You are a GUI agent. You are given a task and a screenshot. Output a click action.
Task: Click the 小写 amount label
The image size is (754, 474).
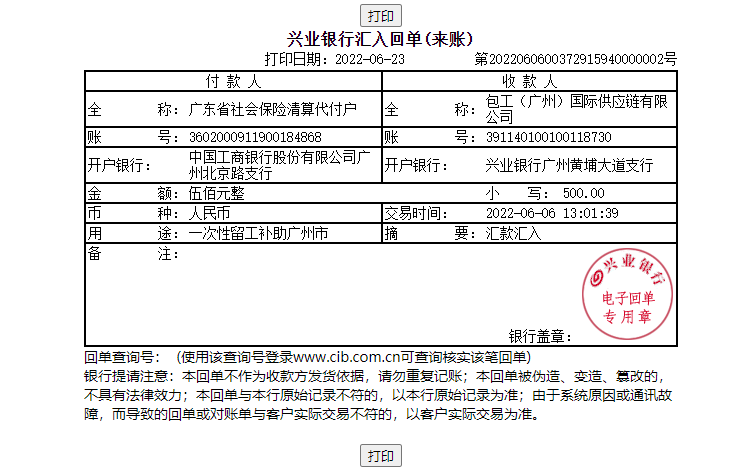tap(517, 193)
